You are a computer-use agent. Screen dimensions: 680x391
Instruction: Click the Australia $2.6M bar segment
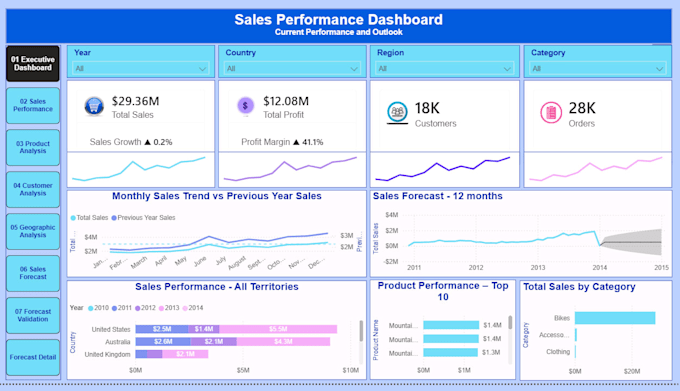(163, 342)
